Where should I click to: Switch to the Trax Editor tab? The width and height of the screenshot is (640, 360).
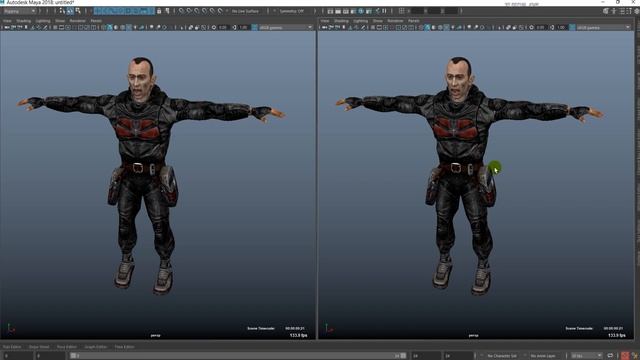pyautogui.click(x=12, y=347)
